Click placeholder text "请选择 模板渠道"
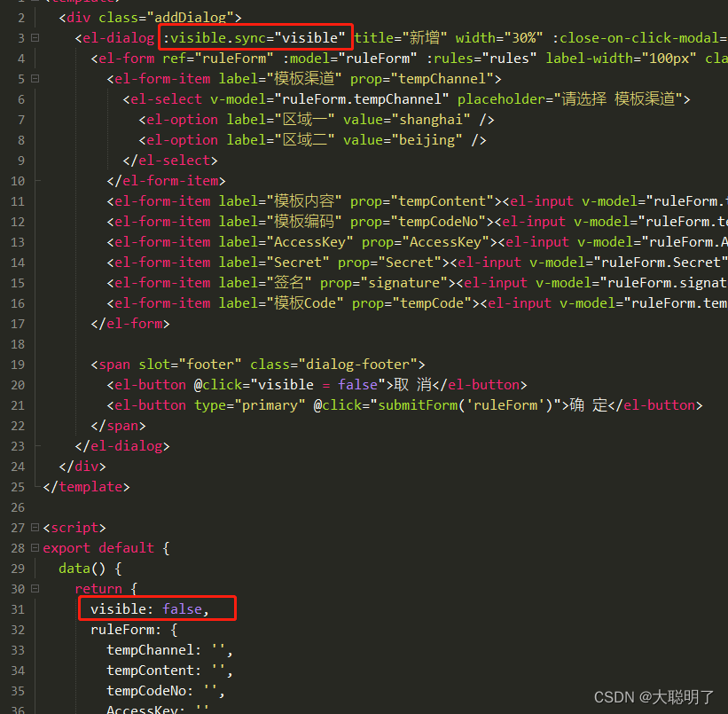 618,99
